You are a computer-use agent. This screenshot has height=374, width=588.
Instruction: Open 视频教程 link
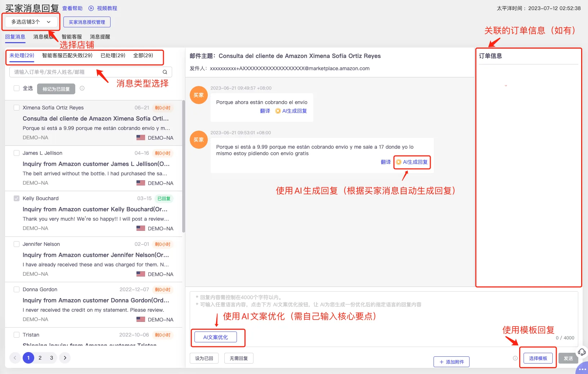[107, 8]
